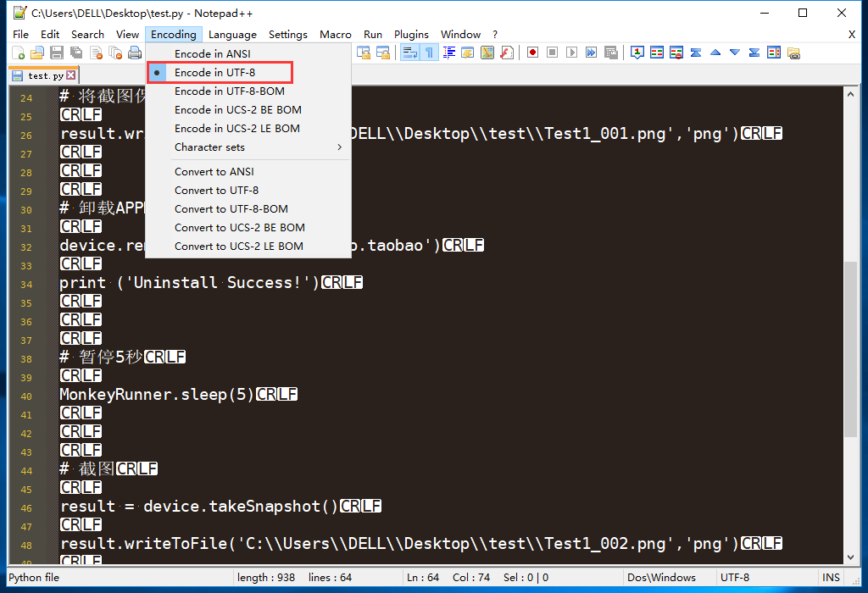Toggle synchronize horizontal scrolling icon

[x=383, y=53]
